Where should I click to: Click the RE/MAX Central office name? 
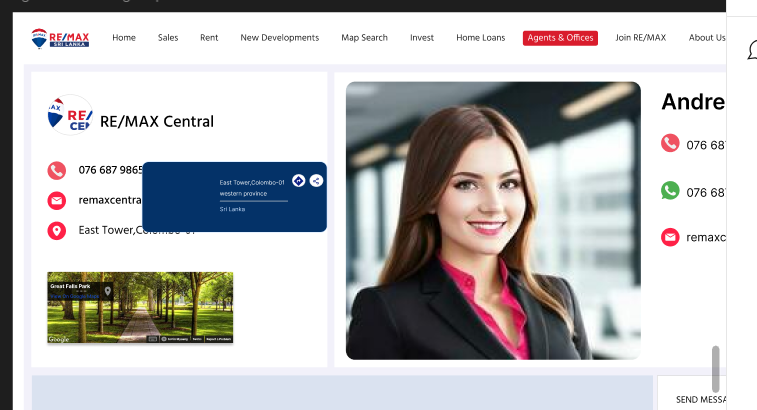coord(156,121)
